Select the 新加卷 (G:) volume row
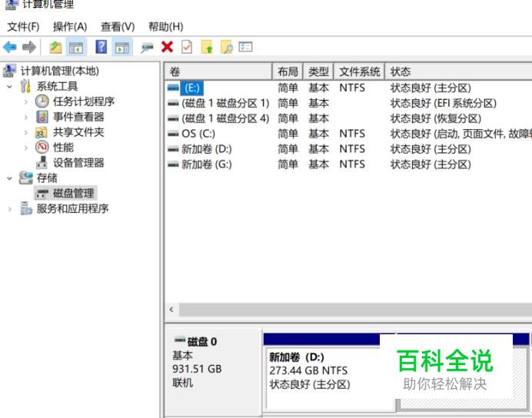The height and width of the screenshot is (418, 532). [x=348, y=164]
